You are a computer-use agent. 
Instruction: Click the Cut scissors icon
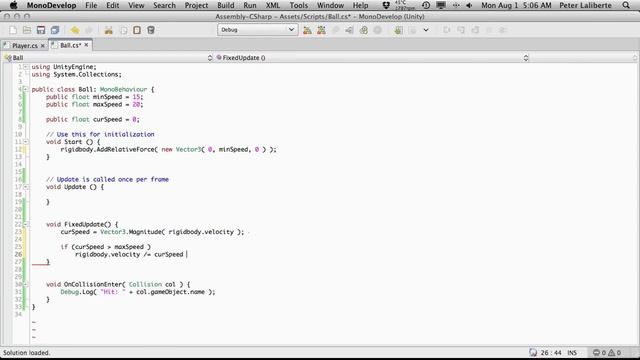coord(109,30)
